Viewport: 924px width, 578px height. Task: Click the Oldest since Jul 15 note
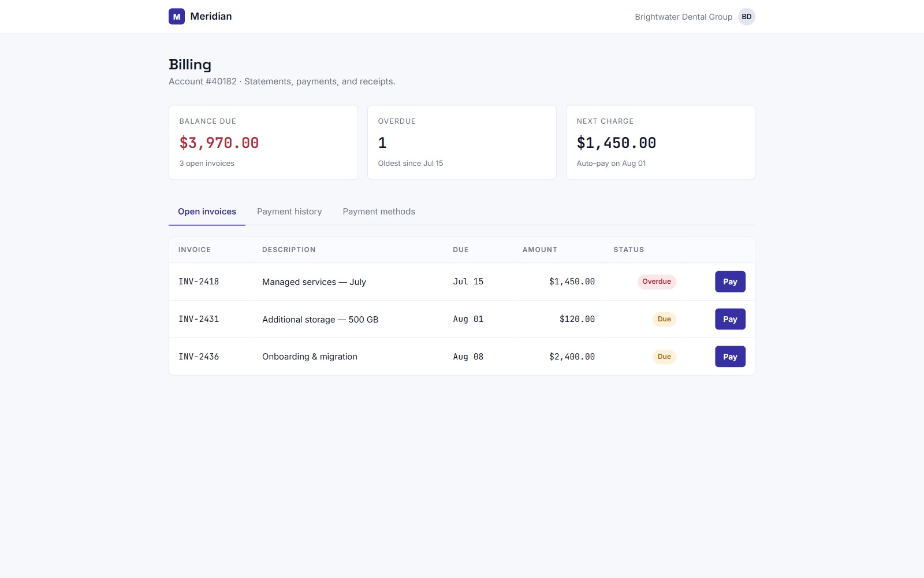[411, 164]
